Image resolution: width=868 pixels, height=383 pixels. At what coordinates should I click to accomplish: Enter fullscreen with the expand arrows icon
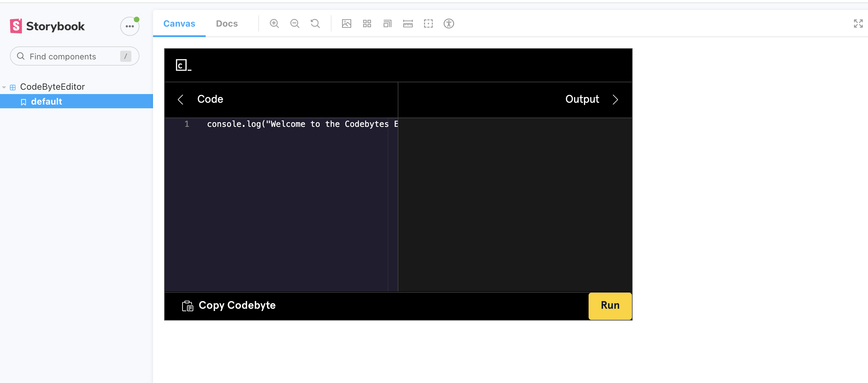858,24
